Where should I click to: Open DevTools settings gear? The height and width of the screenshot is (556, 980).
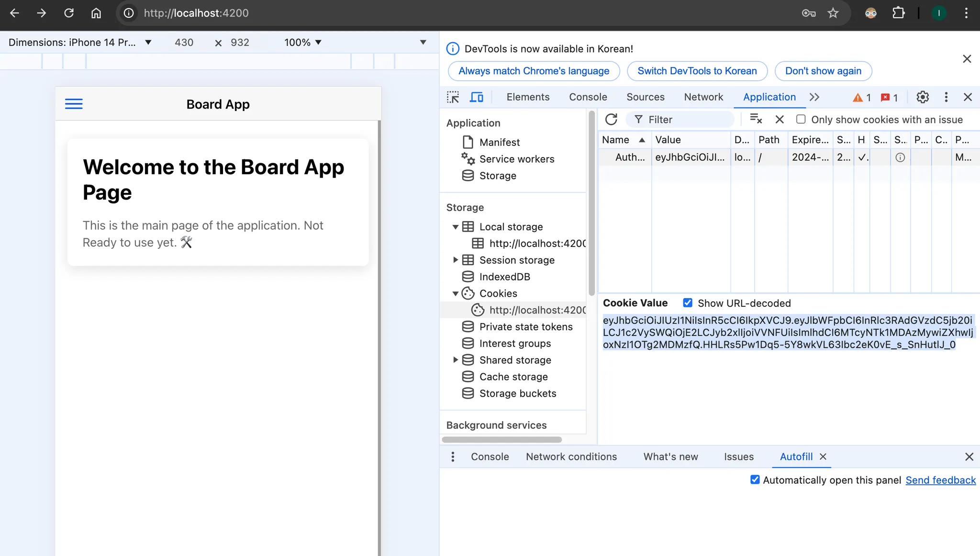click(x=923, y=97)
